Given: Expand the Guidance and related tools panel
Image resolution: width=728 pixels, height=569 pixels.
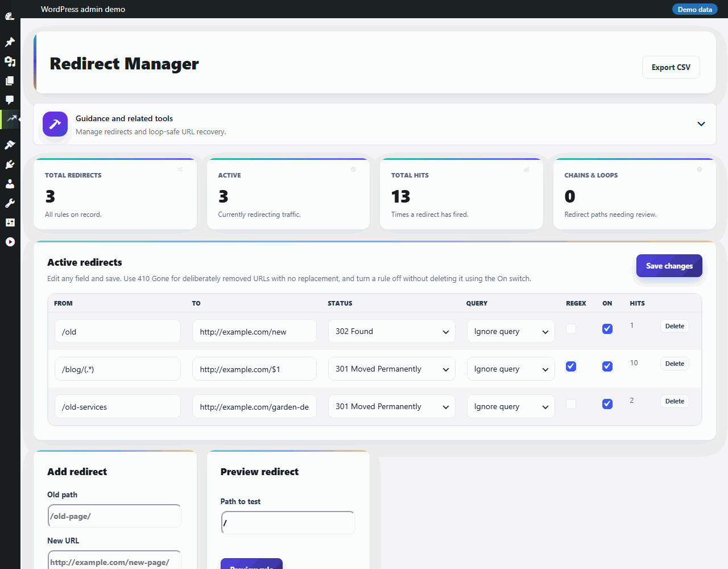Looking at the screenshot, I should tap(701, 124).
